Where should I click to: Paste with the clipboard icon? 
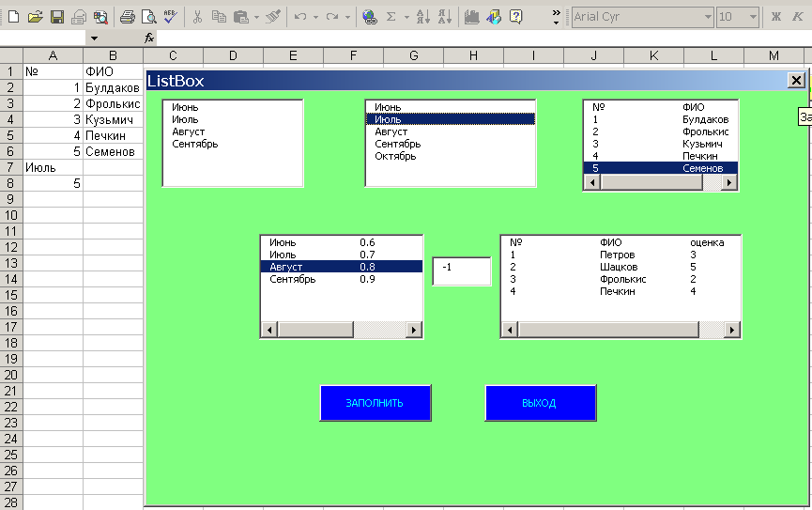[x=241, y=17]
